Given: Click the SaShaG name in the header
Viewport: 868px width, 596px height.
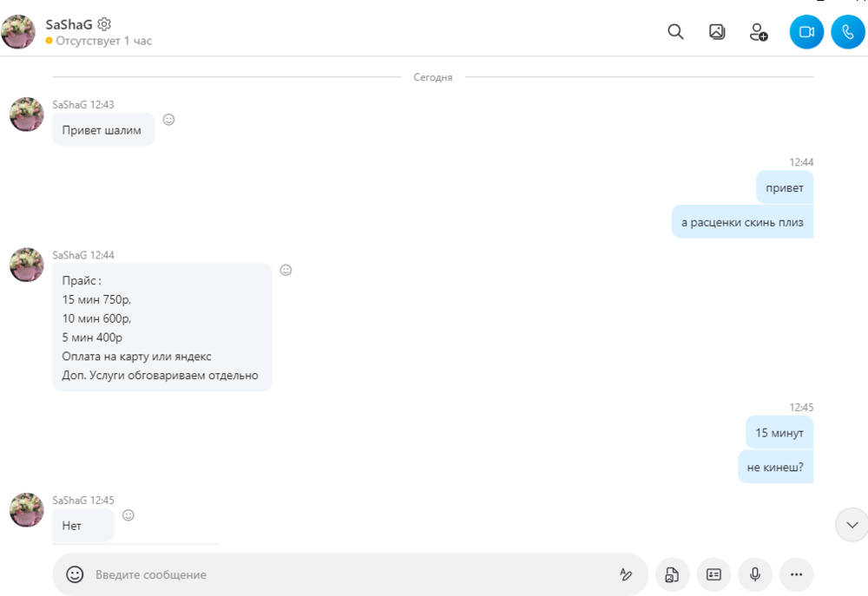Looking at the screenshot, I should [69, 24].
